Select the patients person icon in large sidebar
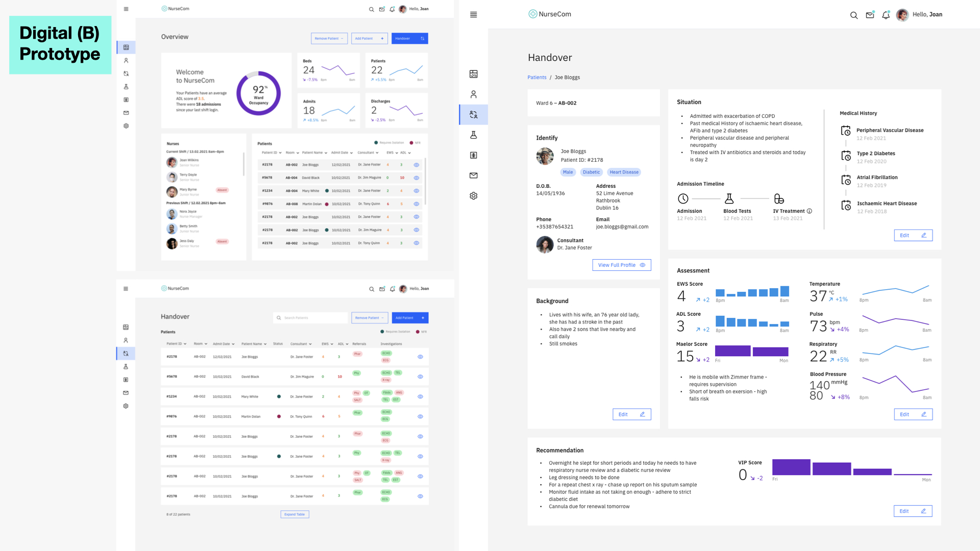Viewport: 980px width, 551px height. click(x=473, y=94)
